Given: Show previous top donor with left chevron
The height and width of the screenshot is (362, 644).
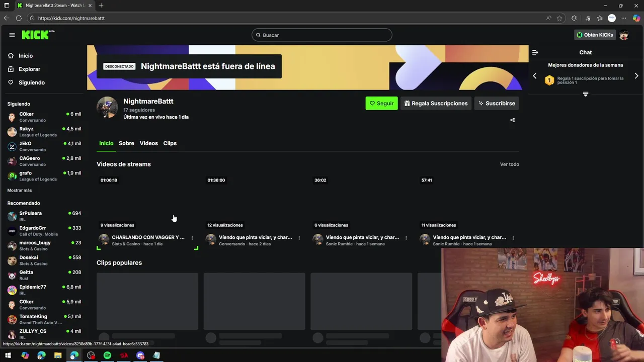Looking at the screenshot, I should coord(535,76).
